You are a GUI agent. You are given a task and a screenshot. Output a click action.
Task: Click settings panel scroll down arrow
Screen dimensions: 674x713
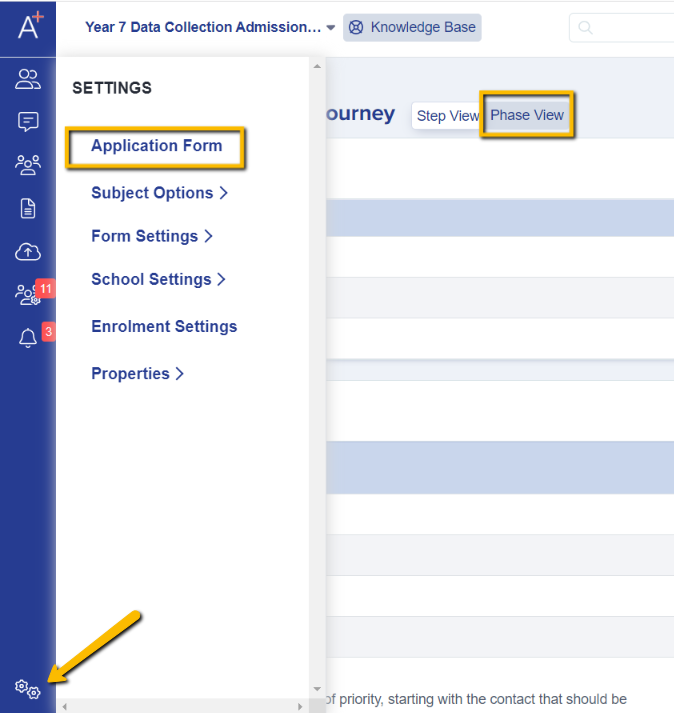(317, 689)
